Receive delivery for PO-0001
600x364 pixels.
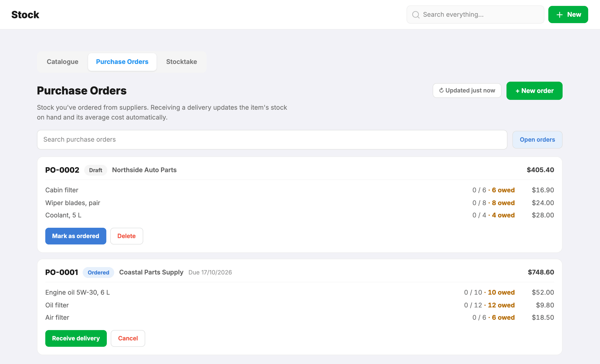(76, 338)
